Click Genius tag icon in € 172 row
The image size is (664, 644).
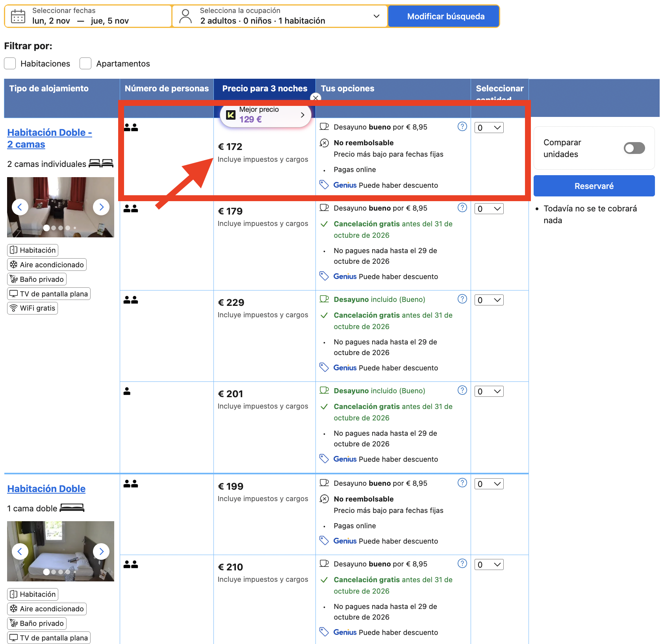pos(324,185)
